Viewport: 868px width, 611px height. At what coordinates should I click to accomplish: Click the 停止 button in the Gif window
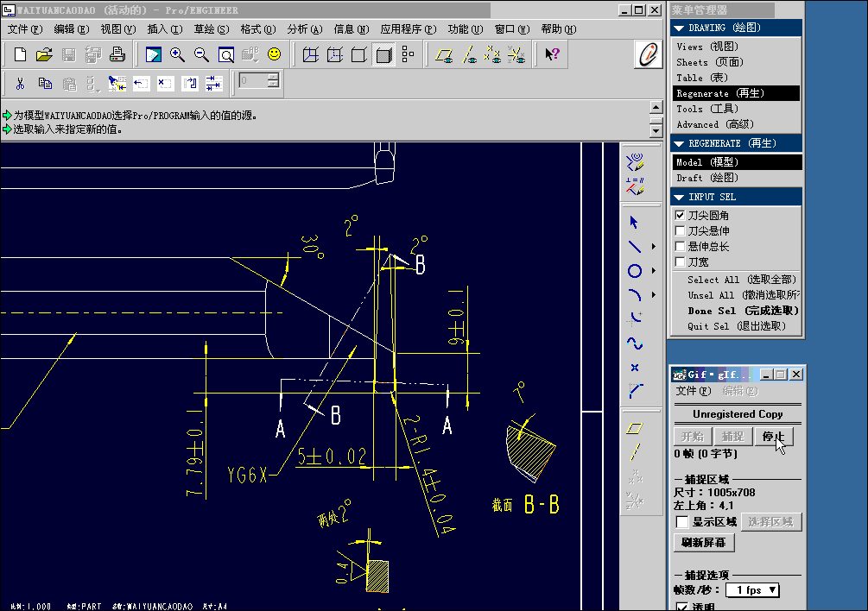click(x=773, y=437)
